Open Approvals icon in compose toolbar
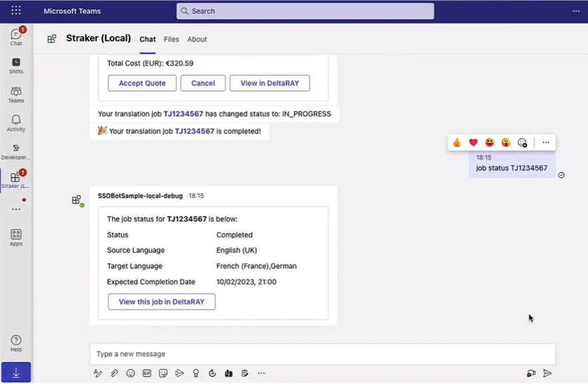Screen dimensions: 588x384 point(212,373)
